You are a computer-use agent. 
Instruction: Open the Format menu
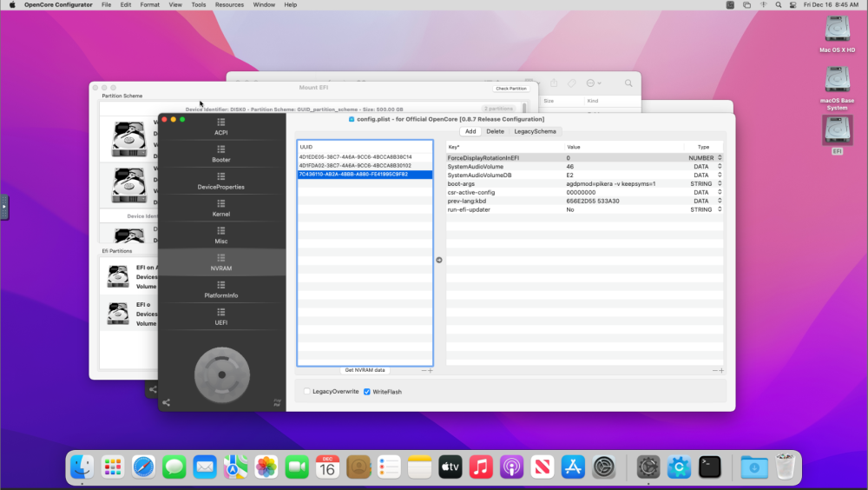tap(149, 4)
